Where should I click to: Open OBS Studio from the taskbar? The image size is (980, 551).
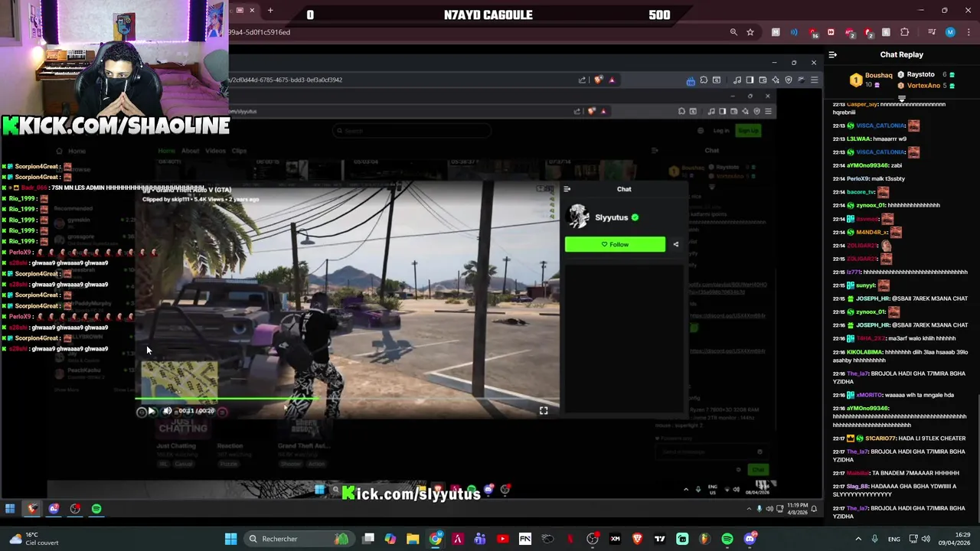click(593, 539)
